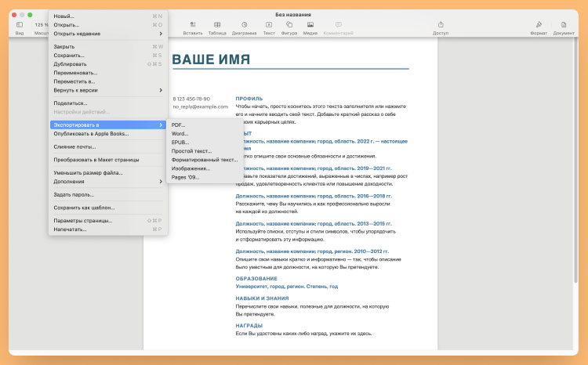Open the Вставить (Insert) toolbar icon
588x365 pixels.
coord(193,25)
